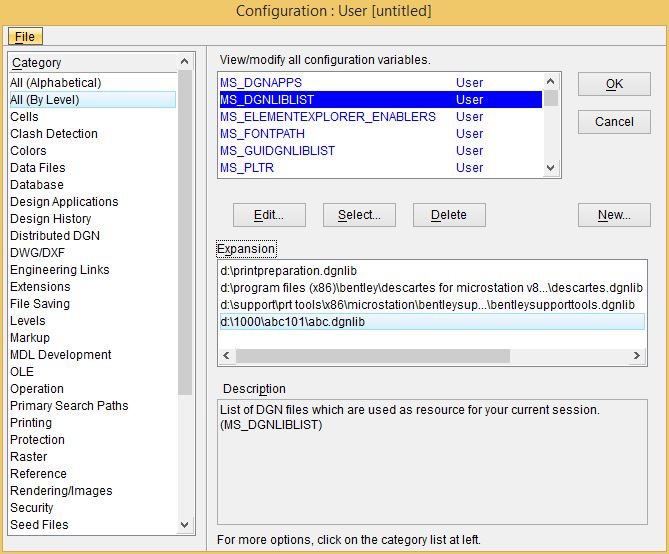Select All (By Level) category
Screen dimensions: 669x554
(x=92, y=100)
